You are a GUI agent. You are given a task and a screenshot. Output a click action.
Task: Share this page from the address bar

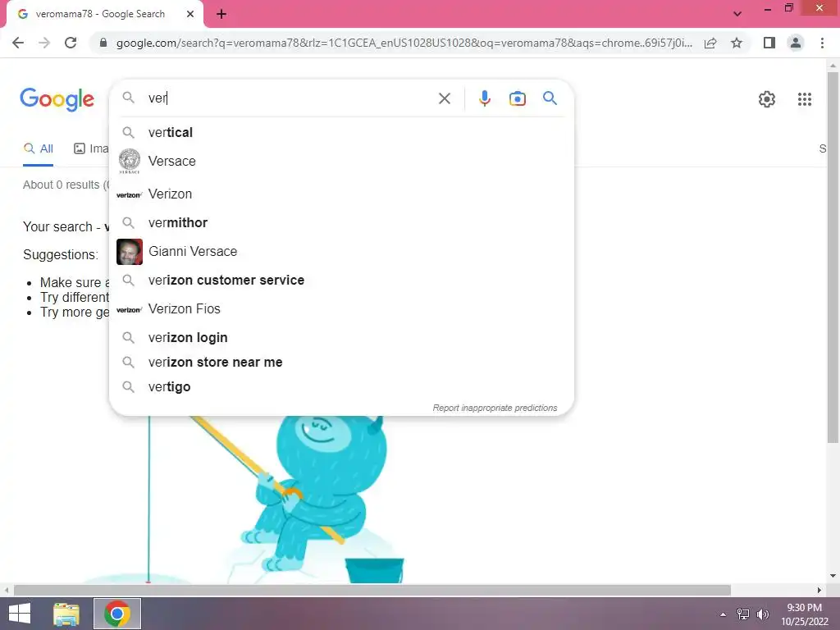(x=710, y=43)
